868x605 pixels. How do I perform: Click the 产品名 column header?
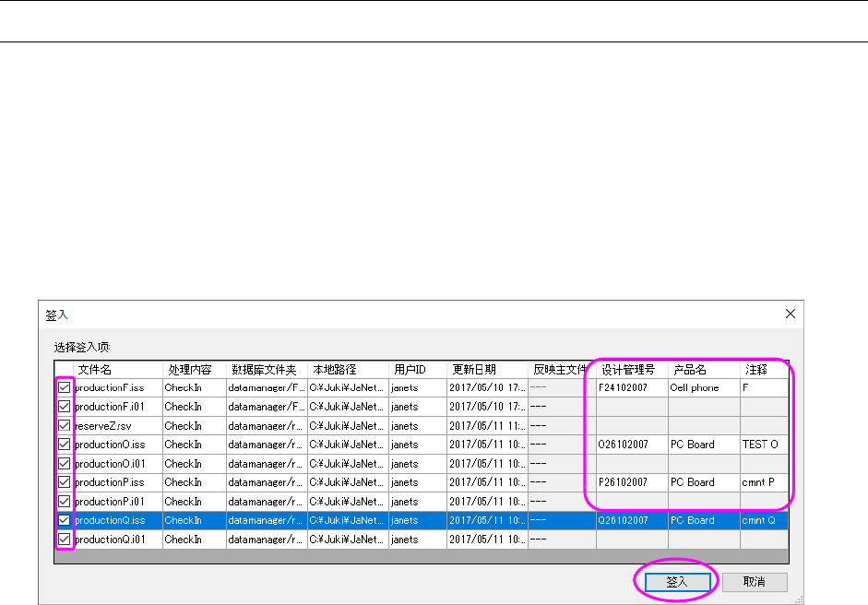(x=703, y=369)
